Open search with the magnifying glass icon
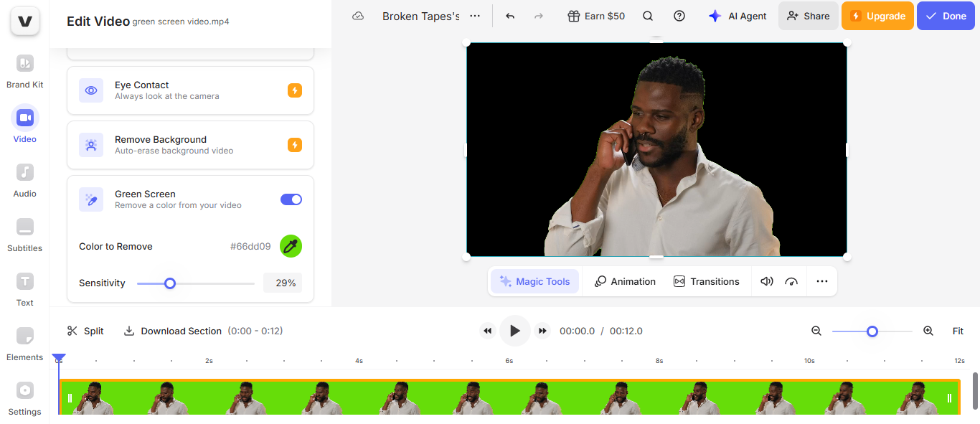This screenshot has width=980, height=424. (x=648, y=15)
